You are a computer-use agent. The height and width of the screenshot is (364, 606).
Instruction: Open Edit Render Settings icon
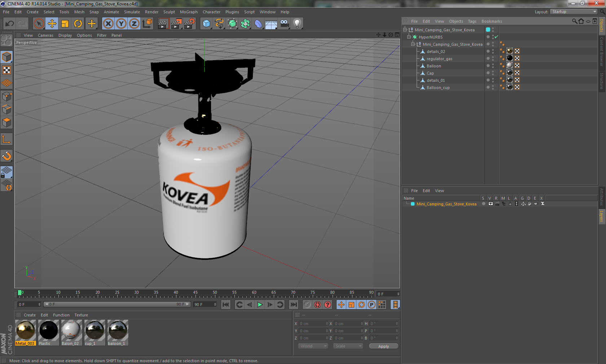(x=190, y=24)
